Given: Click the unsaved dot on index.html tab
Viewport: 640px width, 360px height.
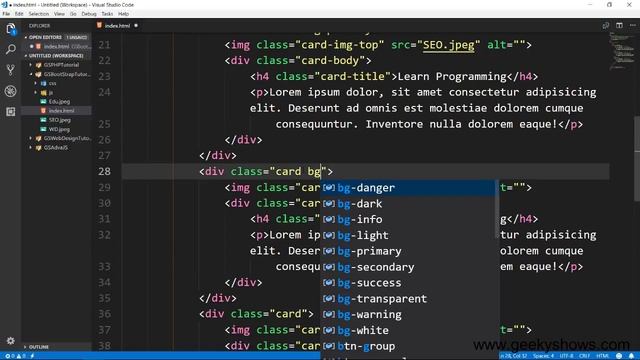Looking at the screenshot, I should pos(136,26).
